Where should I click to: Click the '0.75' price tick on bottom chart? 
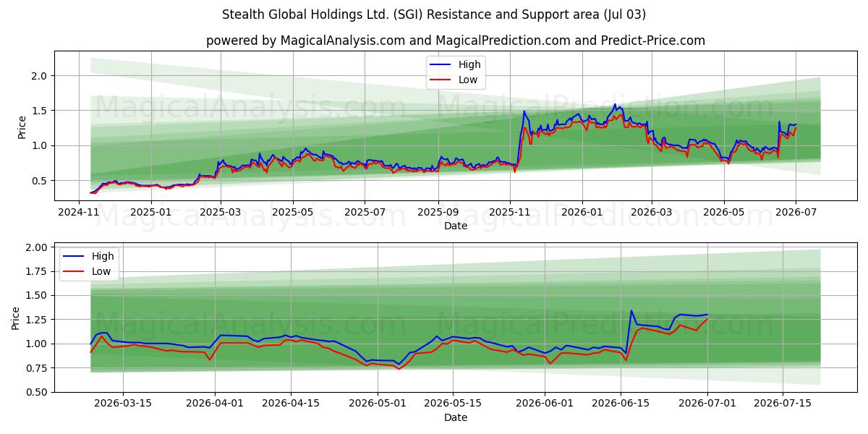(36, 368)
